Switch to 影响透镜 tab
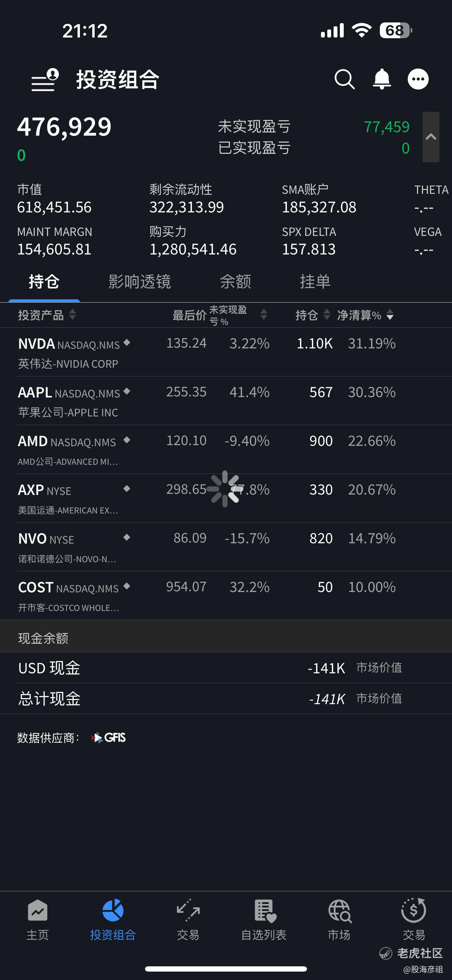Screen dimensions: 452x980 140,282
